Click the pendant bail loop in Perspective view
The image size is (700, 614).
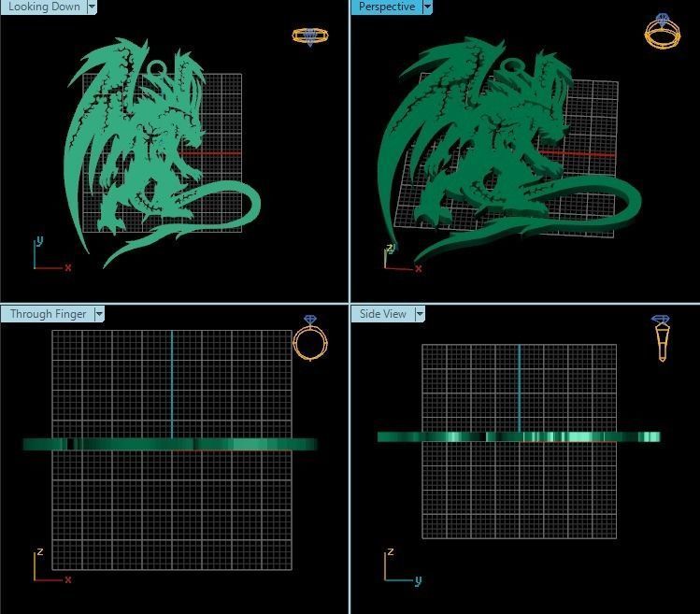coord(514,67)
